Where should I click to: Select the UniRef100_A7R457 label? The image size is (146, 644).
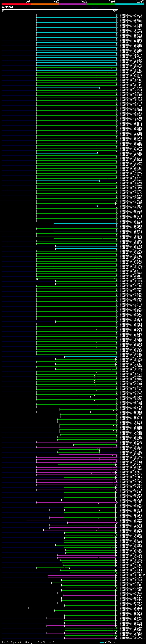[131, 63]
